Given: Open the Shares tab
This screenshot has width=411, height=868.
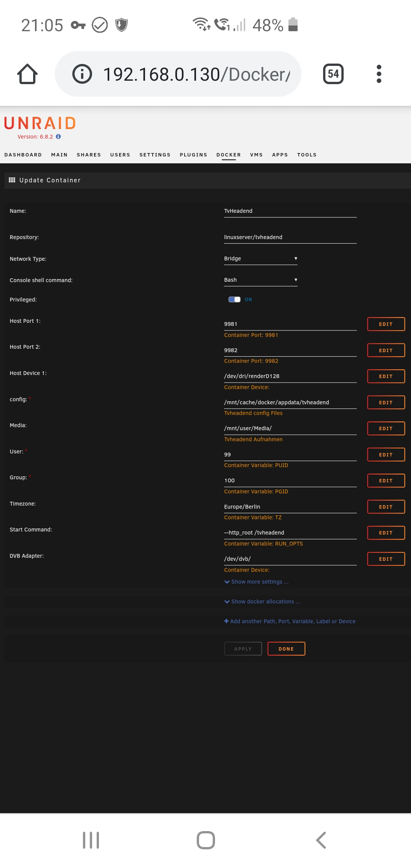Looking at the screenshot, I should coord(89,155).
